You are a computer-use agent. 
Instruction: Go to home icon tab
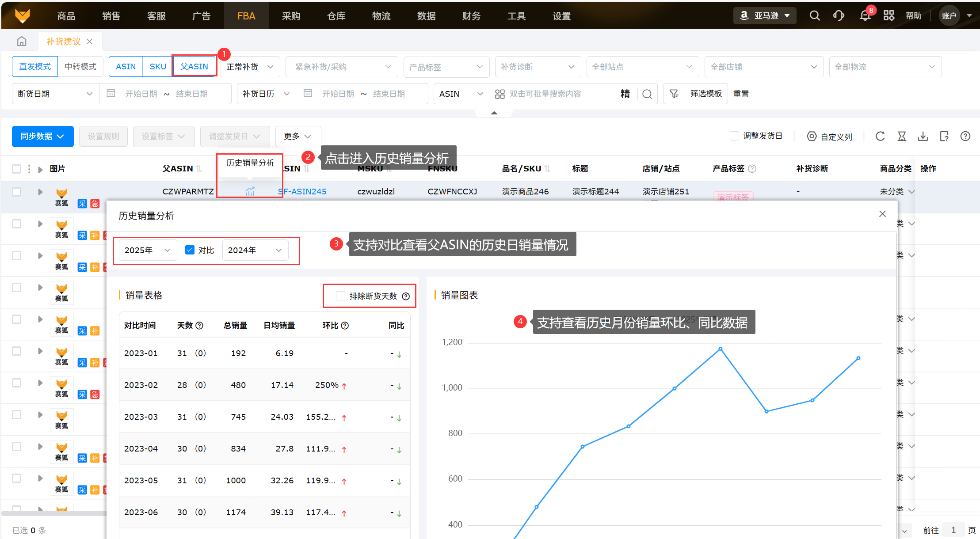coord(22,42)
